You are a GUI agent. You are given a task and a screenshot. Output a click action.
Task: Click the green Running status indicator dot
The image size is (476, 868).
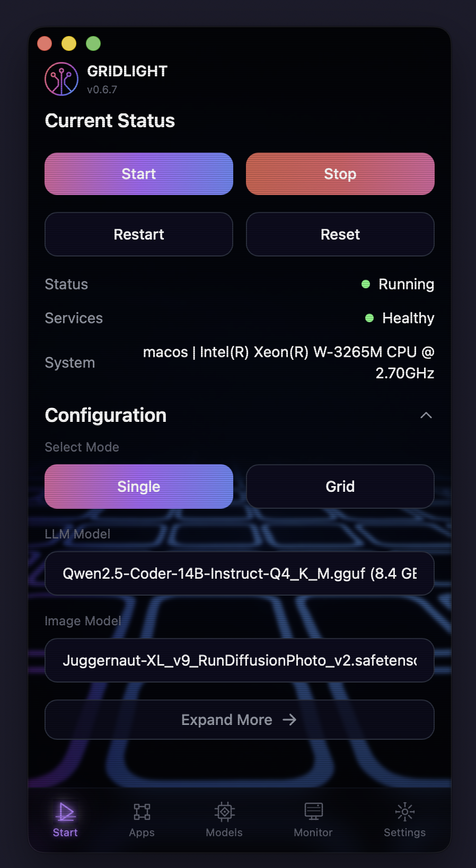pos(365,284)
